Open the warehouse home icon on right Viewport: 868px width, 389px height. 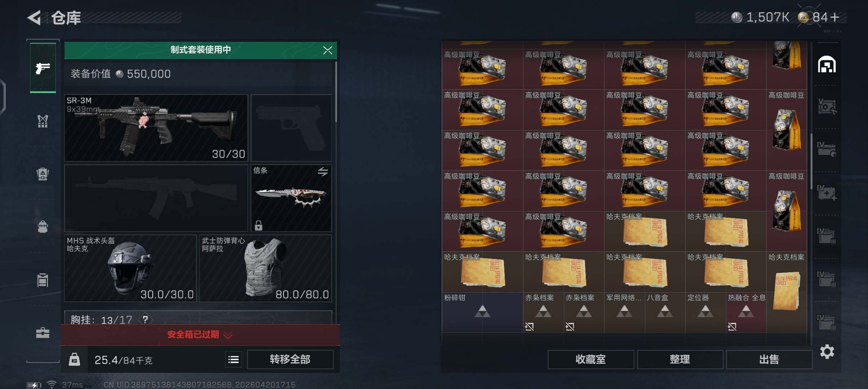tap(827, 64)
